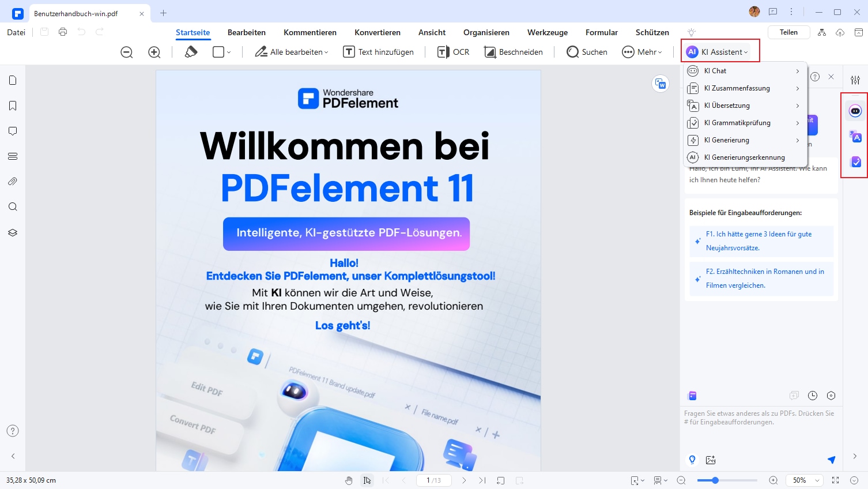The width and height of the screenshot is (868, 489).
Task: Switch to Bearbeiten tab
Action: point(247,32)
